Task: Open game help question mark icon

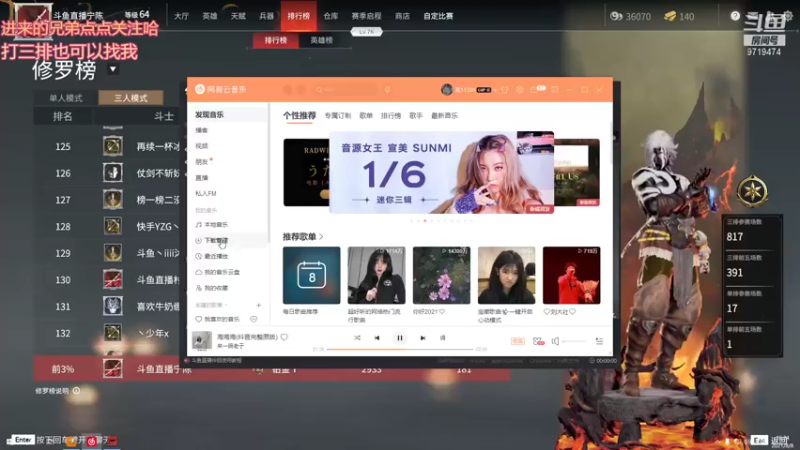Action: coord(735,16)
